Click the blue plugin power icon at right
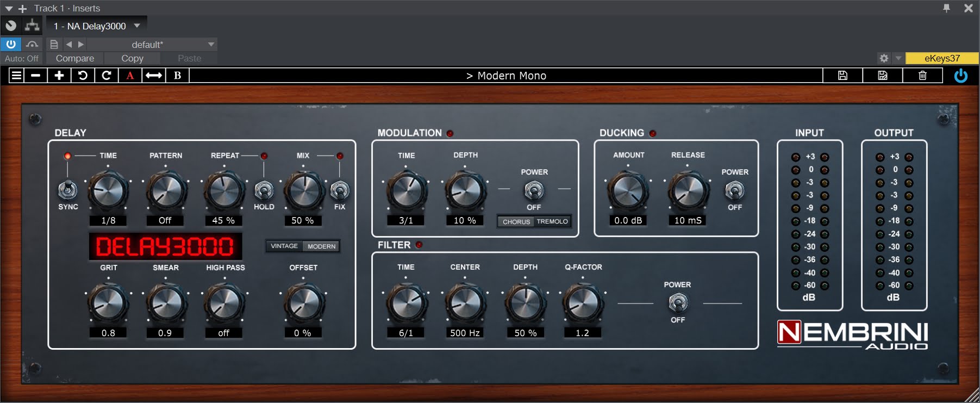The height and width of the screenshot is (403, 980). click(960, 76)
